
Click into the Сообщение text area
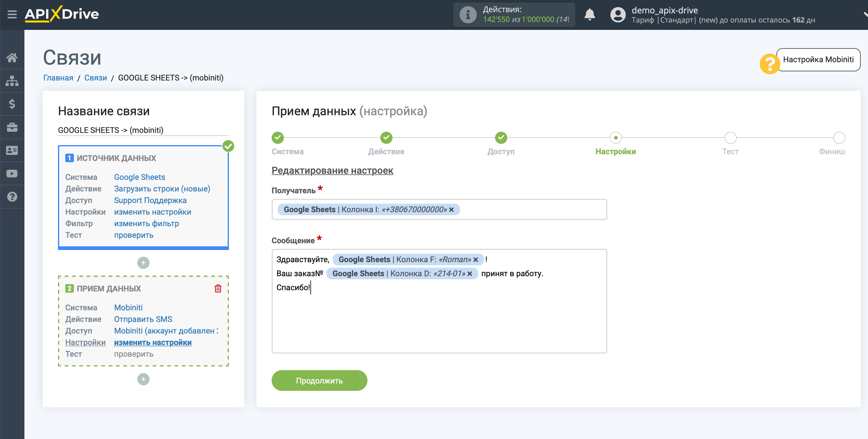439,301
